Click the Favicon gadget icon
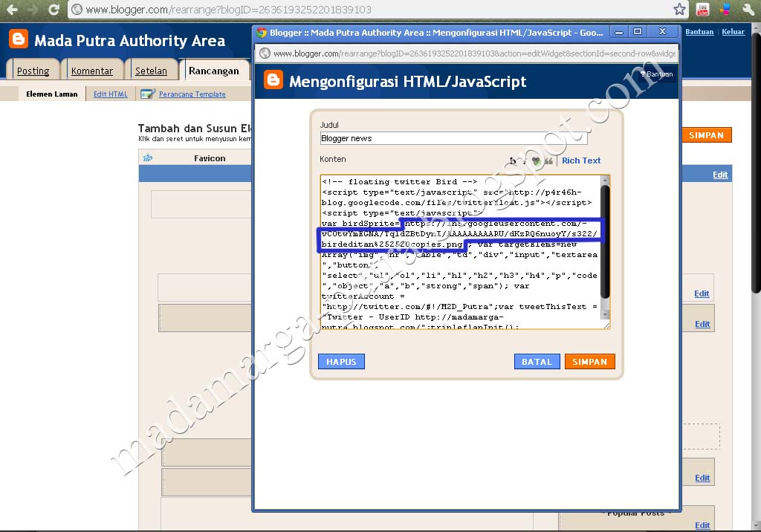The width and height of the screenshot is (761, 532). (148, 158)
